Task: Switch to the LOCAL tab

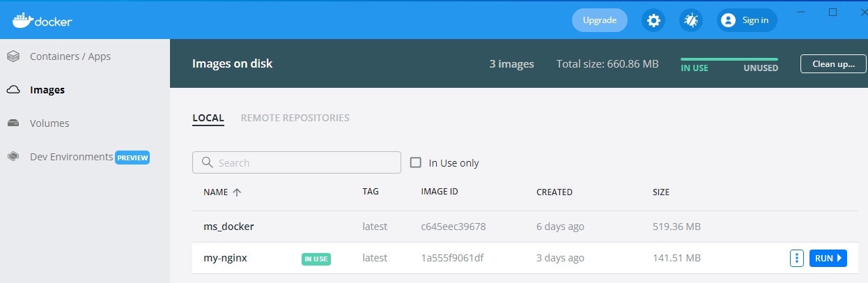Action: [x=208, y=118]
